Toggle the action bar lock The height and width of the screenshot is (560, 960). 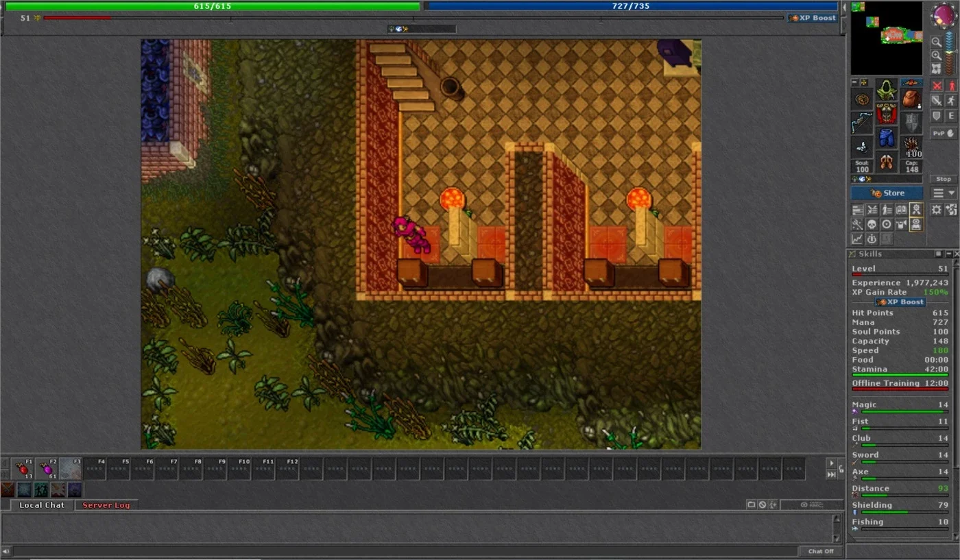[x=841, y=469]
